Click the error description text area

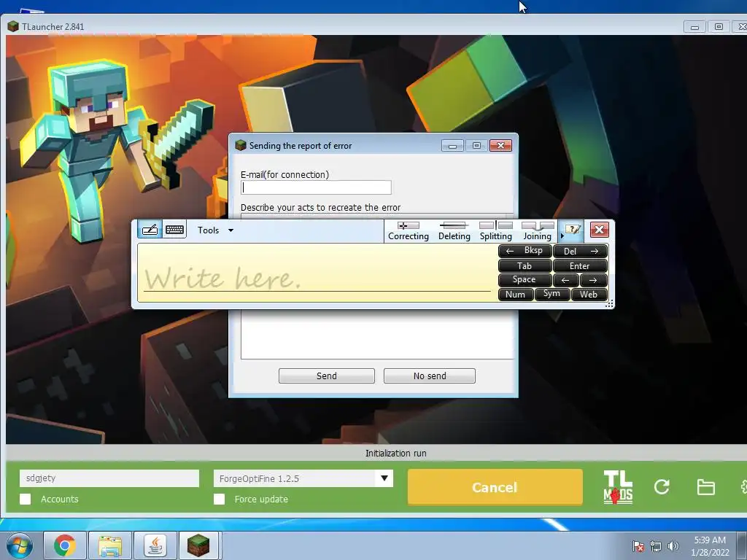pyautogui.click(x=377, y=334)
